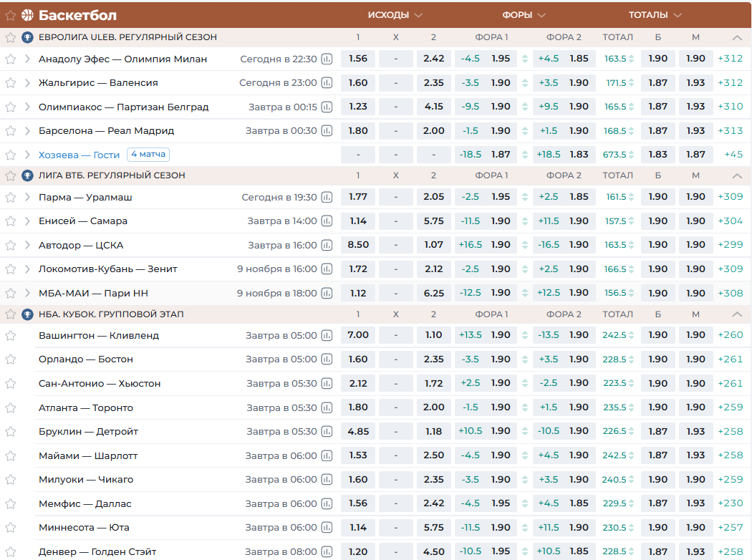Bet on Вашингтон win at 7.00

click(358, 335)
